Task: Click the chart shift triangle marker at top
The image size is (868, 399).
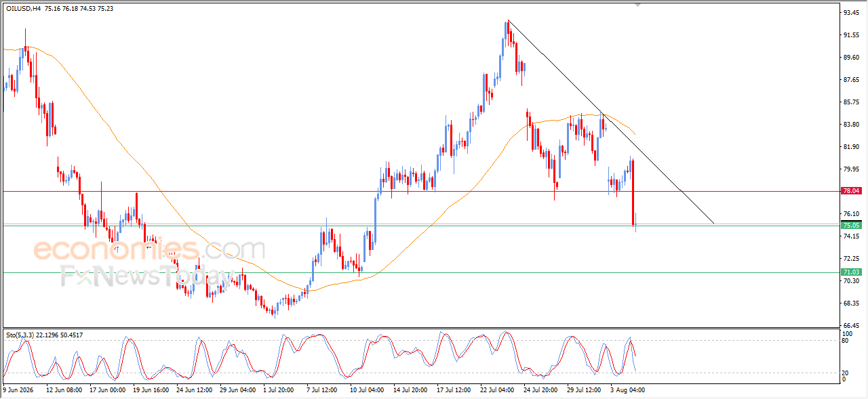Action: [x=637, y=5]
